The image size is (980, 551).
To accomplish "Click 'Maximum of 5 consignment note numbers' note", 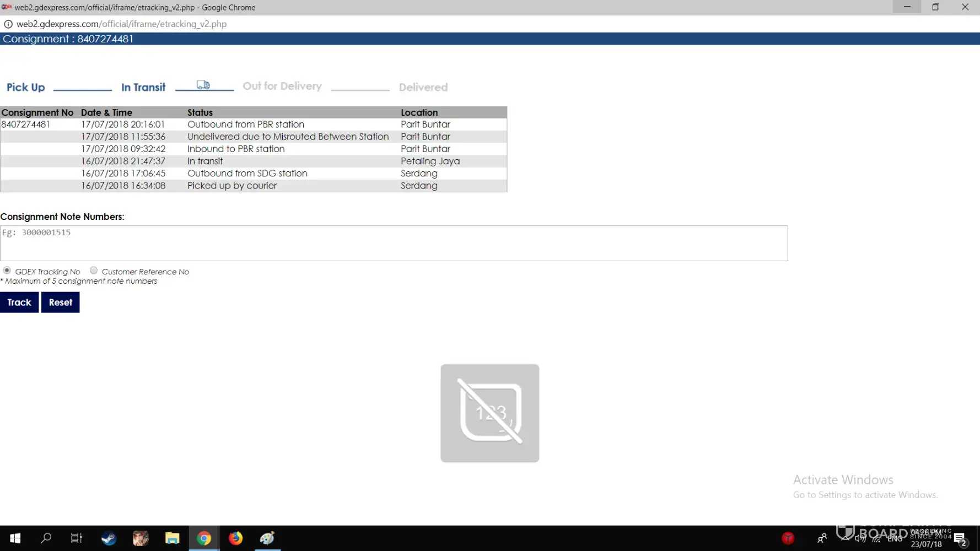I will click(79, 281).
